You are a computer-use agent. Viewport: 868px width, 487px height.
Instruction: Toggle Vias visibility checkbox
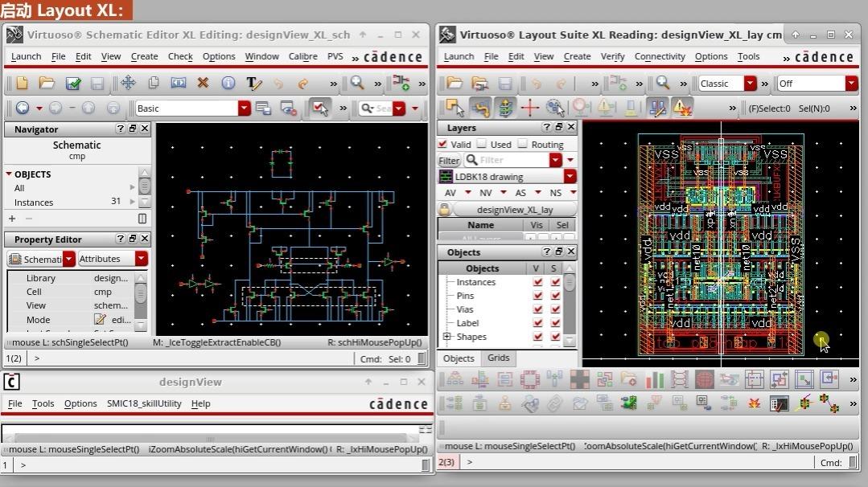[x=537, y=309]
